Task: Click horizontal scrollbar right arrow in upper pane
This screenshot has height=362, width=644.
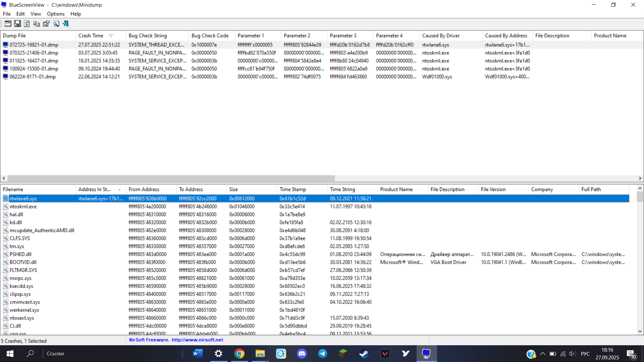Action: [640, 178]
